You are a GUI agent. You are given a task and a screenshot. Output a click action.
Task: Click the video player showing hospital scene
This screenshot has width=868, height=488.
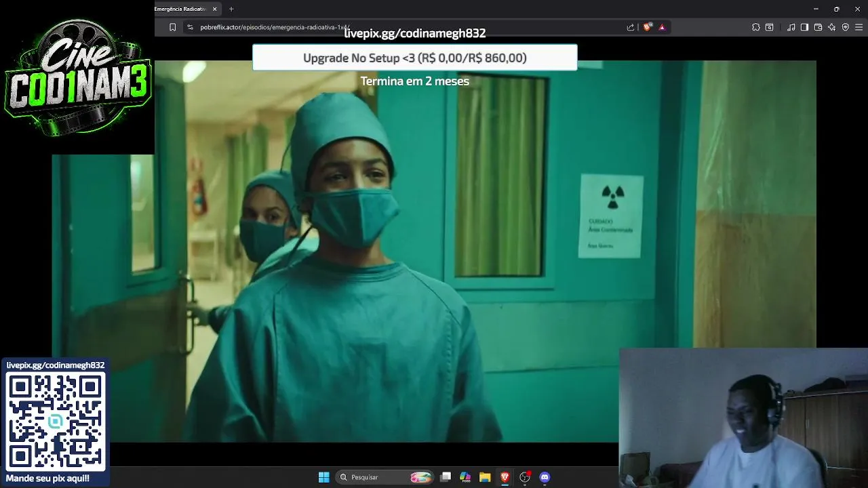[x=434, y=251]
